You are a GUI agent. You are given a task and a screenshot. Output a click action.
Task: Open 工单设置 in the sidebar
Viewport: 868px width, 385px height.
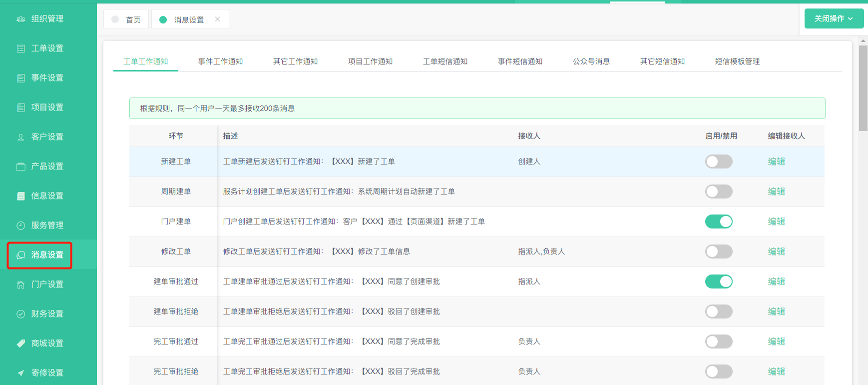click(47, 48)
